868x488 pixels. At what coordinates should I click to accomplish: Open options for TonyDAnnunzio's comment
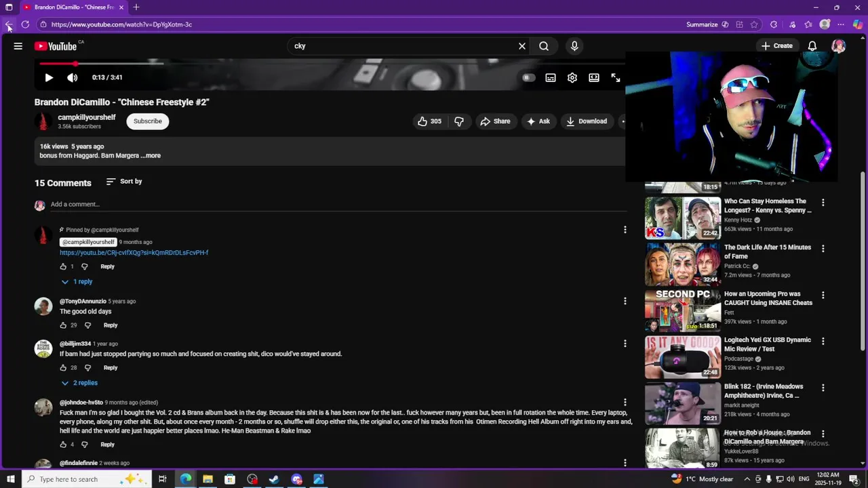(625, 301)
